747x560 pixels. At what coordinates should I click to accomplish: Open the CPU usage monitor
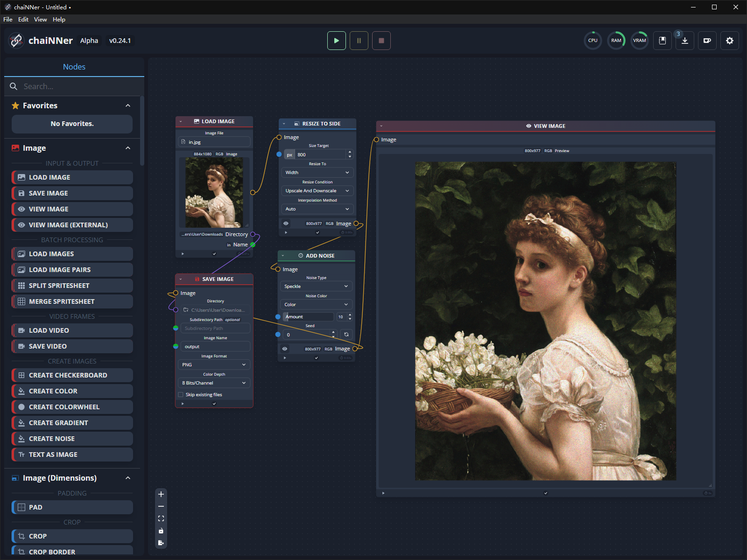[x=593, y=41]
